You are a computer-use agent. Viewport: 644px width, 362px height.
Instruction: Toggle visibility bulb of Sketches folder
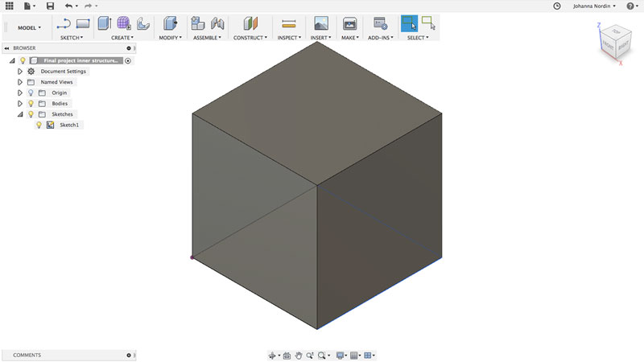pos(31,114)
